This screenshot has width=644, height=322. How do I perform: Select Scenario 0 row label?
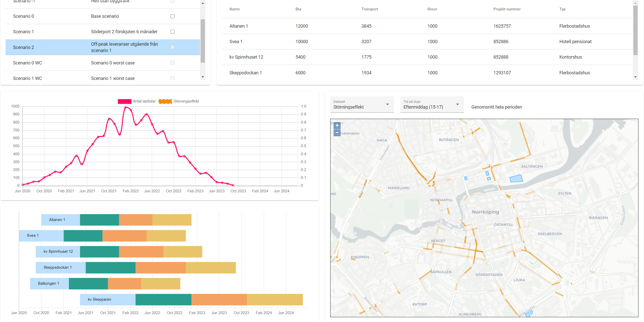[x=24, y=16]
